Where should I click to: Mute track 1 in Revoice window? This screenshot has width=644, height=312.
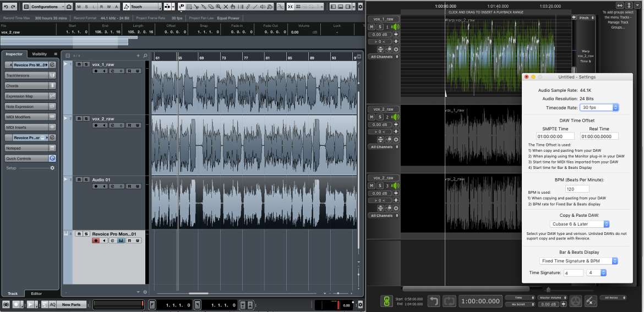pos(372,26)
